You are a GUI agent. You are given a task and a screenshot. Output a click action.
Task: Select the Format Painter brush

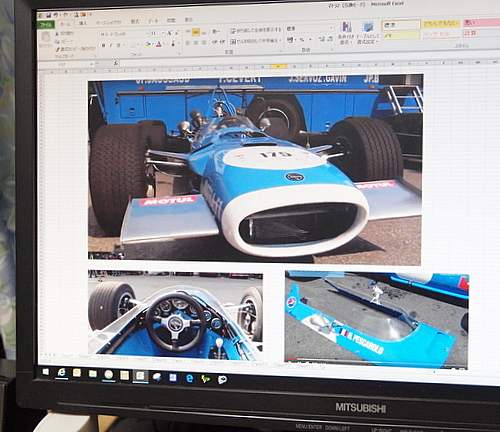coord(57,50)
